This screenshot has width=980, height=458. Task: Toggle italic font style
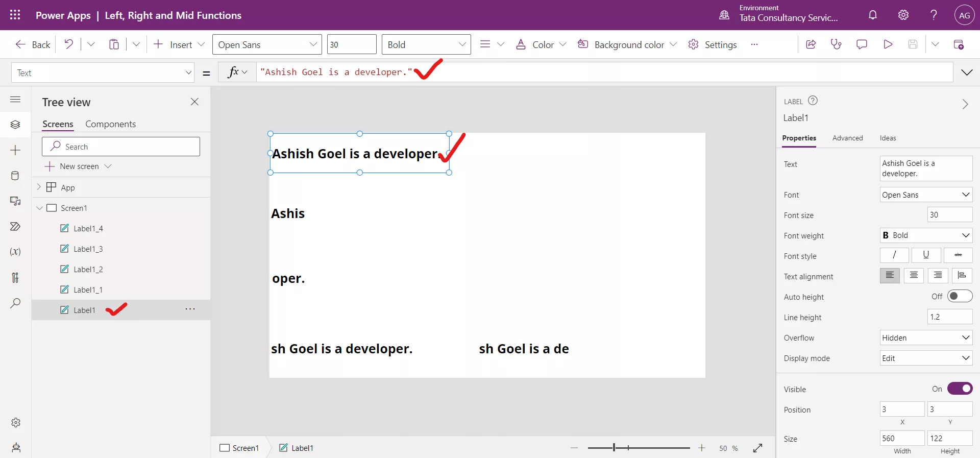click(894, 255)
